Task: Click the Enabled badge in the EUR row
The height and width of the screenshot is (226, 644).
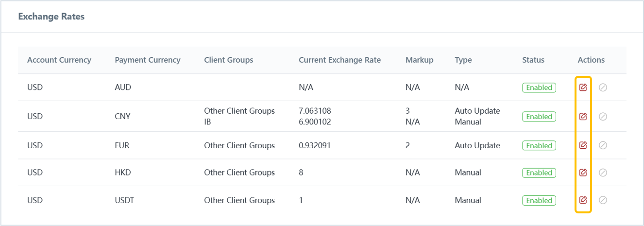Action: click(539, 145)
